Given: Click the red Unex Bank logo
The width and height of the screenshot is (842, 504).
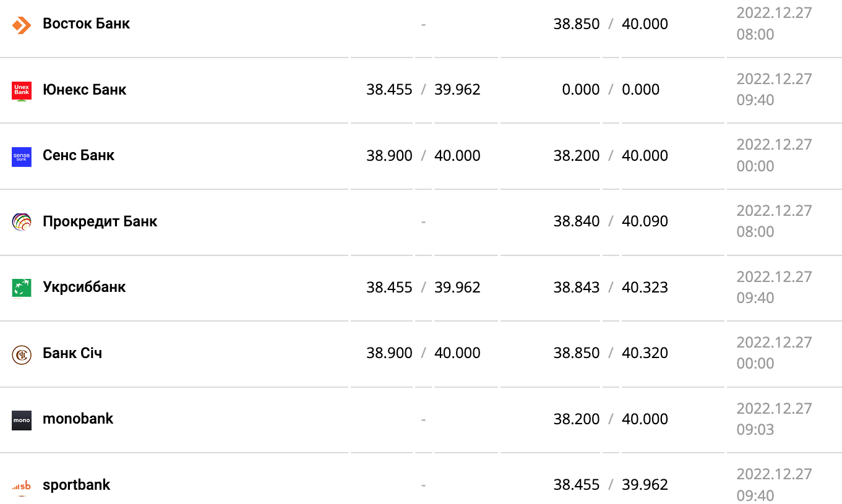Looking at the screenshot, I should pos(22,90).
